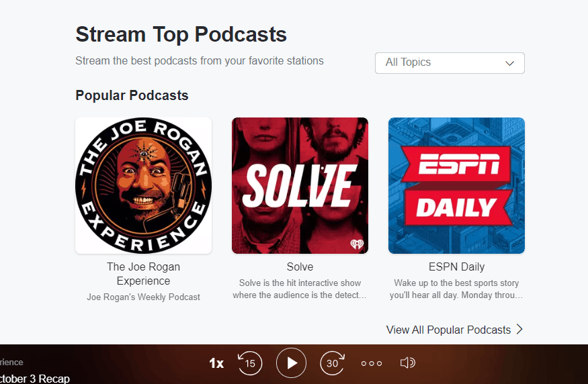The height and width of the screenshot is (384, 588).
Task: Click the chevron next to View All Popular Podcasts
Action: pos(519,330)
